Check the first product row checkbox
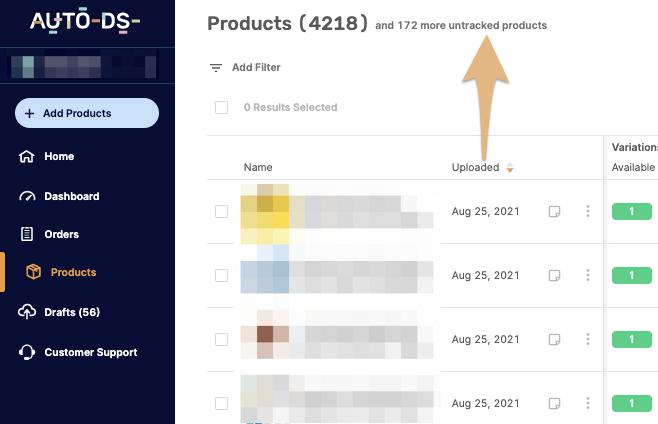 (222, 211)
